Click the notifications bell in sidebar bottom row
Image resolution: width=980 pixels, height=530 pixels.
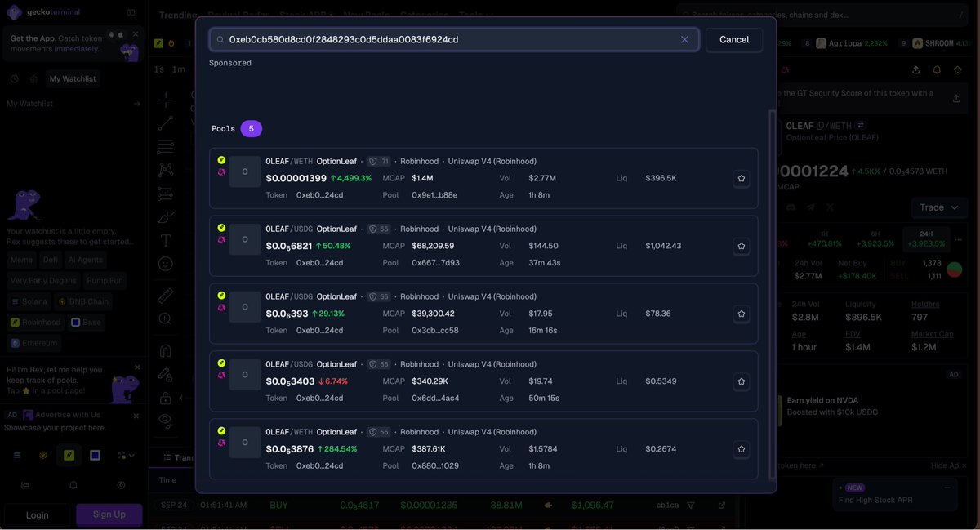tap(73, 485)
